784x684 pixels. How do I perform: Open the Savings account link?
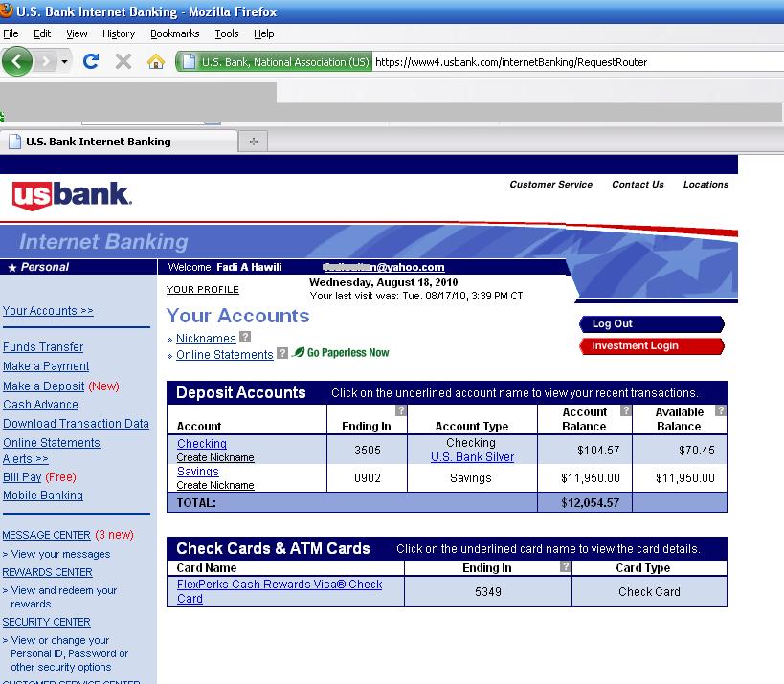coord(198,472)
